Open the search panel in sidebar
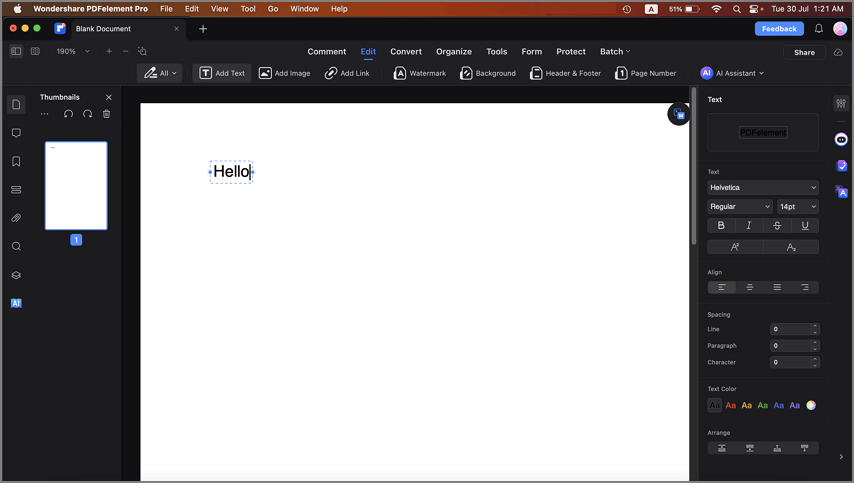 (16, 247)
